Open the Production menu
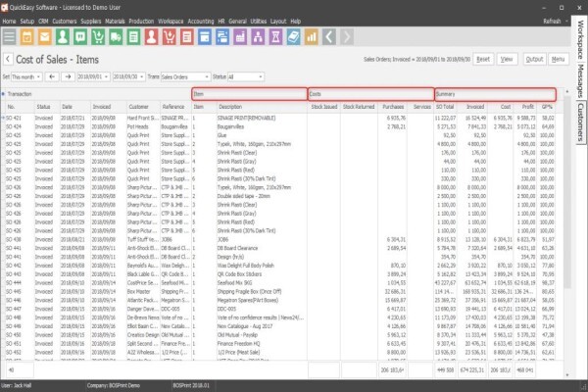The height and width of the screenshot is (392, 588). [141, 22]
